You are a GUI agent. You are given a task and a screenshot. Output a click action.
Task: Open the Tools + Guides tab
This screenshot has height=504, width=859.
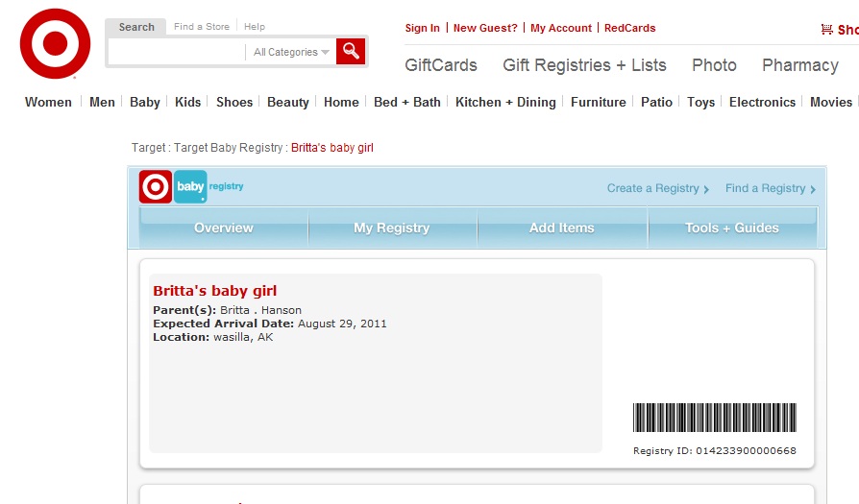click(732, 228)
